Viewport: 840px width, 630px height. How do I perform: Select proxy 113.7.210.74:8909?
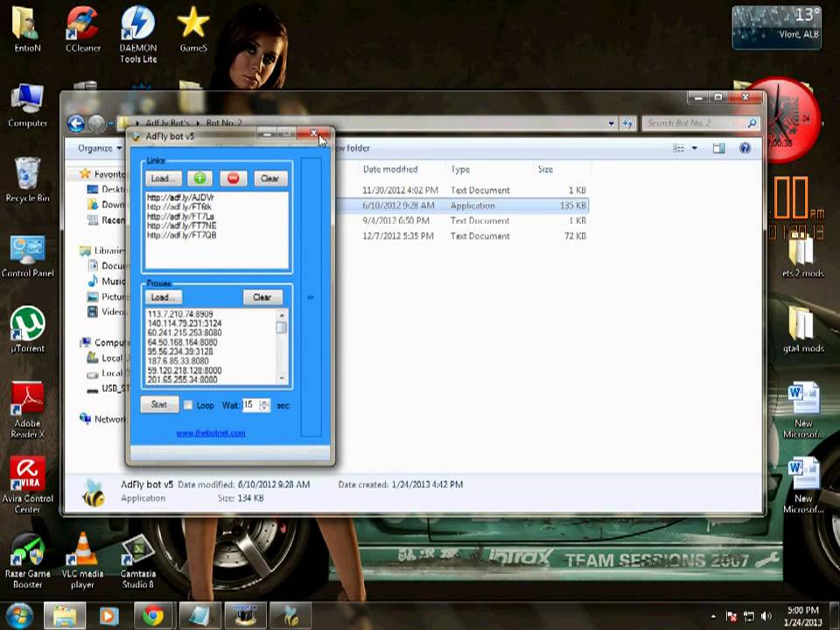click(180, 314)
